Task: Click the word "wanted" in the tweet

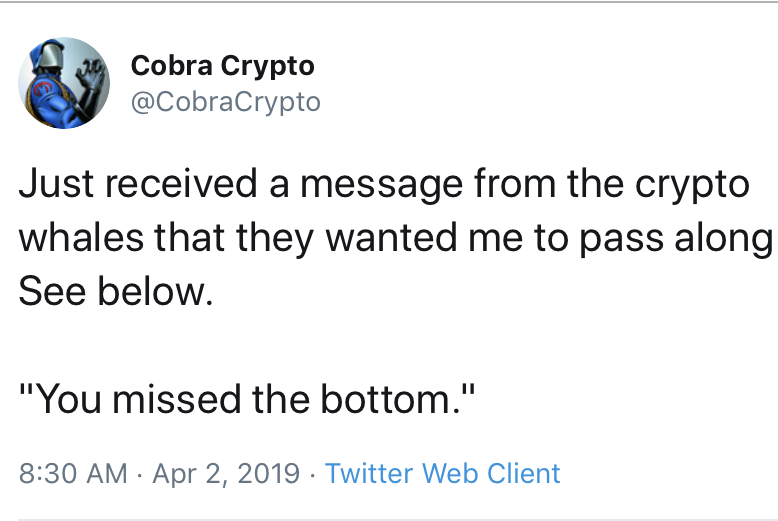Action: 391,237
